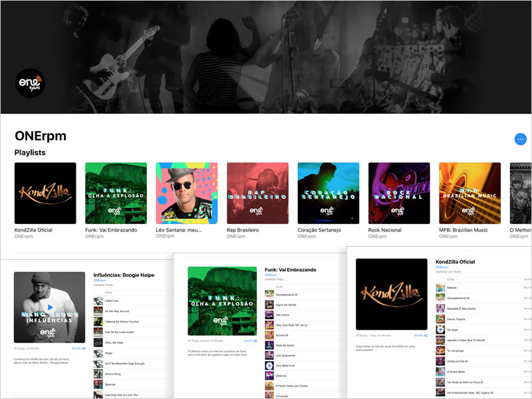Open the Coração Sertanejo playlist cover
The width and height of the screenshot is (532, 399).
(328, 194)
